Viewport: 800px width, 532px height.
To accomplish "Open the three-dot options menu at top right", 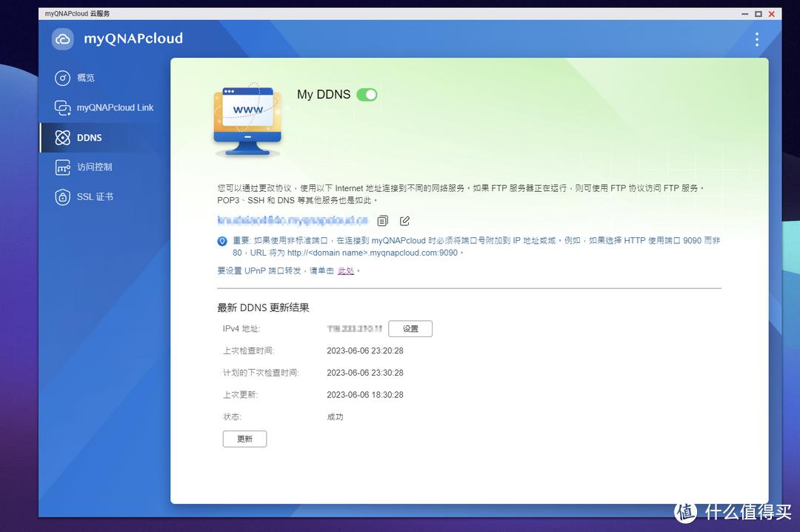I will click(756, 39).
